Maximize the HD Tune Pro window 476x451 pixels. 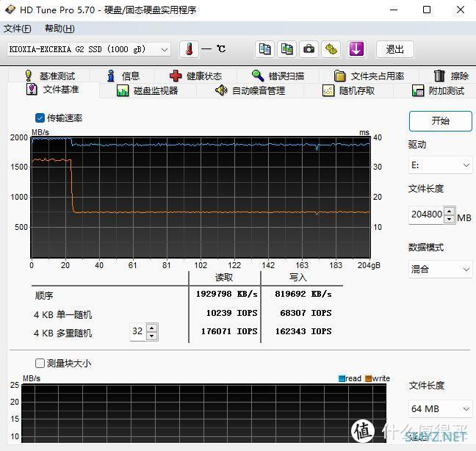point(427,10)
